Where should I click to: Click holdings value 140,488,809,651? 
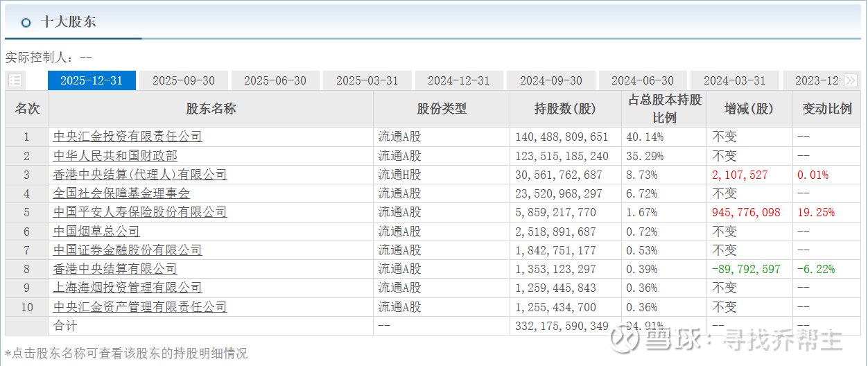pyautogui.click(x=562, y=137)
